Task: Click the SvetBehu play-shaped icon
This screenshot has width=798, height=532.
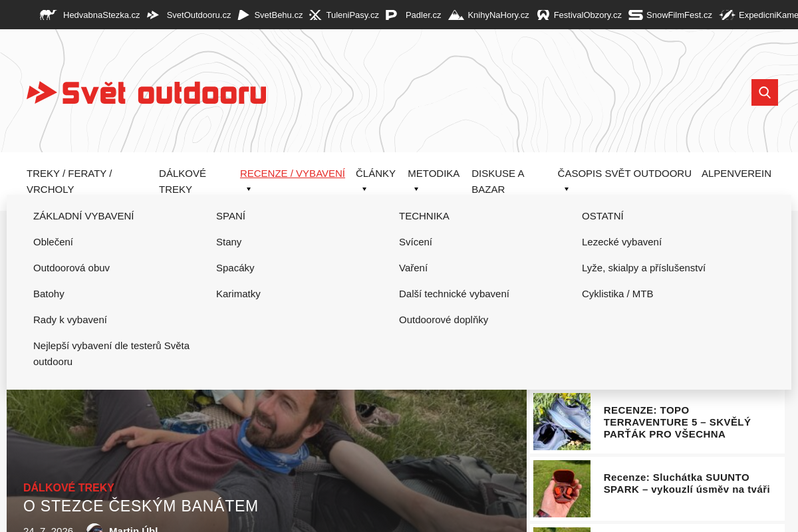Action: (x=243, y=15)
